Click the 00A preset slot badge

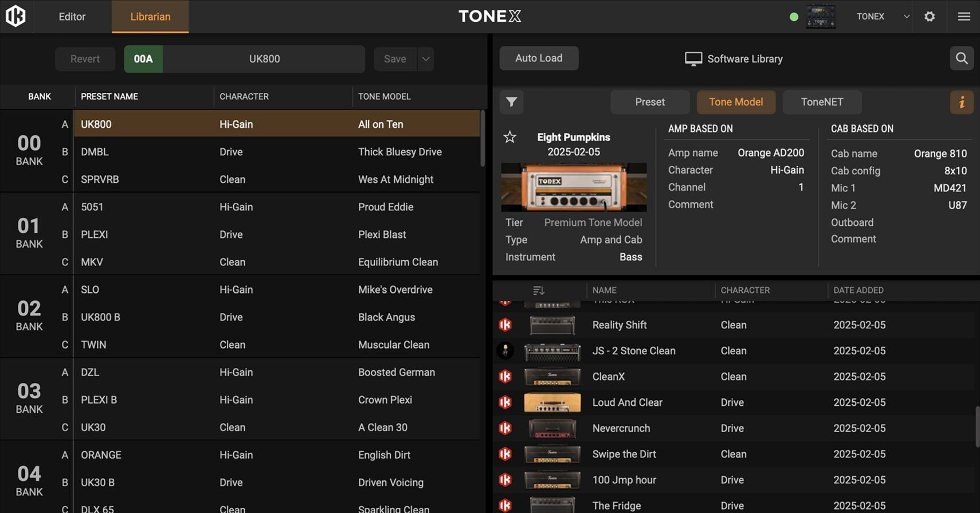[x=143, y=59]
